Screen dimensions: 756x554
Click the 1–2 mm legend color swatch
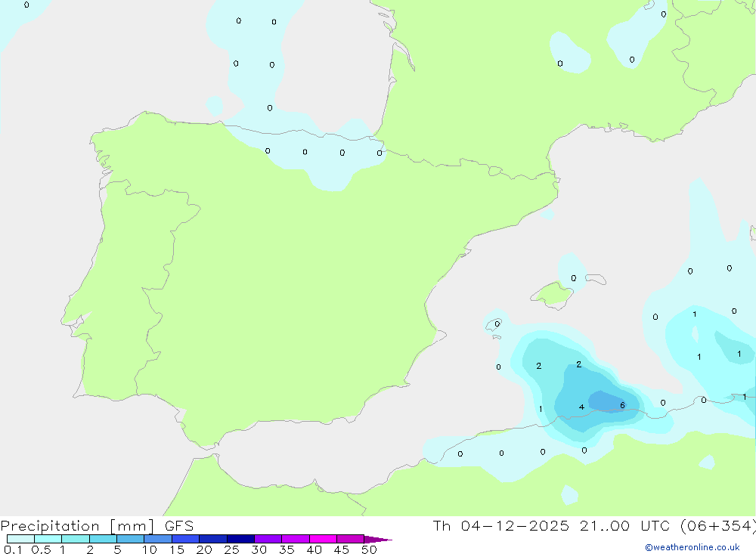tap(75, 539)
